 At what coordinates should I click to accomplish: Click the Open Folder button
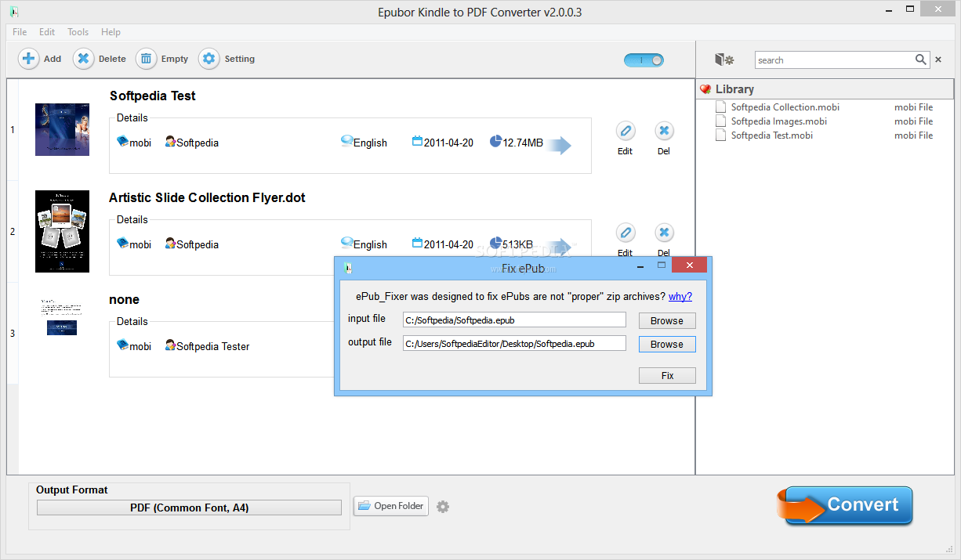(390, 506)
